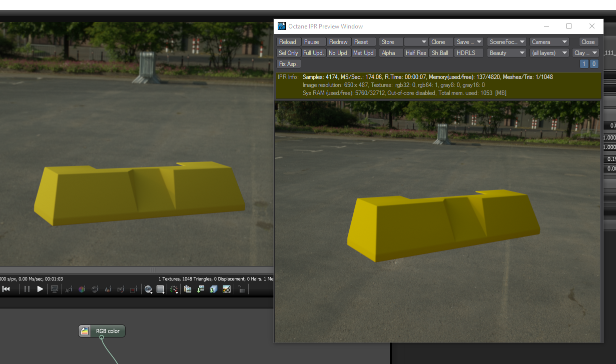Click the copy image to clipboard icon

click(x=188, y=289)
